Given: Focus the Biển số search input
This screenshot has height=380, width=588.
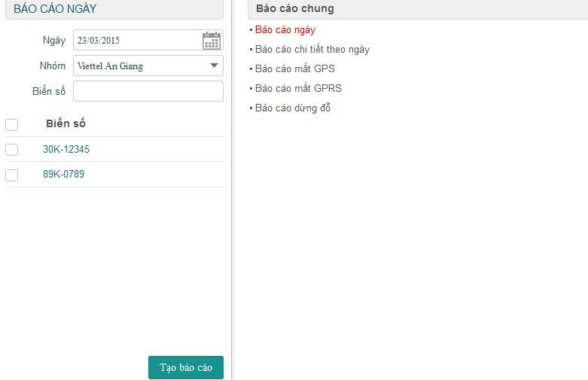Looking at the screenshot, I should [148, 91].
